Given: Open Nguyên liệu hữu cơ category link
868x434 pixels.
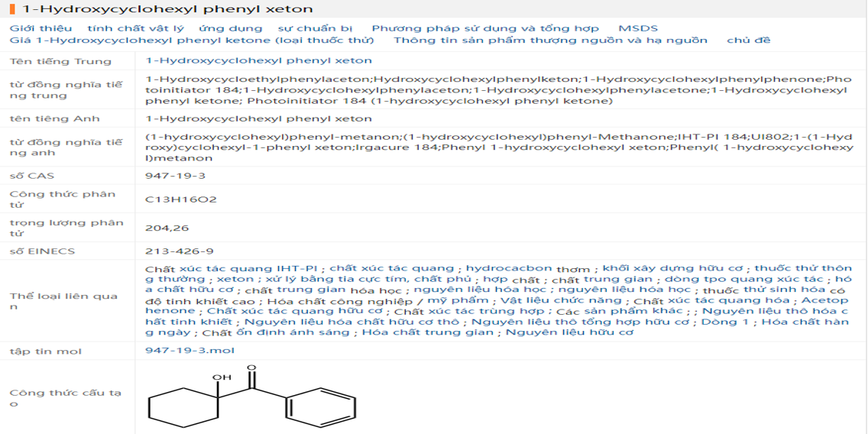Looking at the screenshot, I should (569, 332).
